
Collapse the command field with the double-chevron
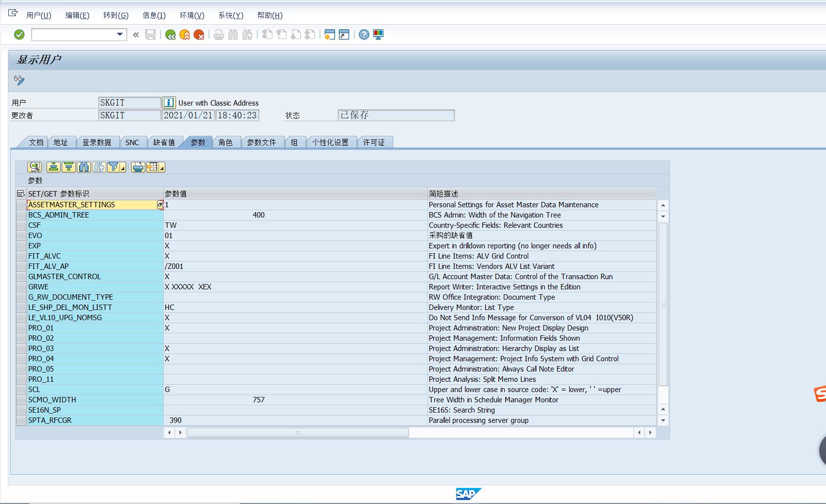136,34
